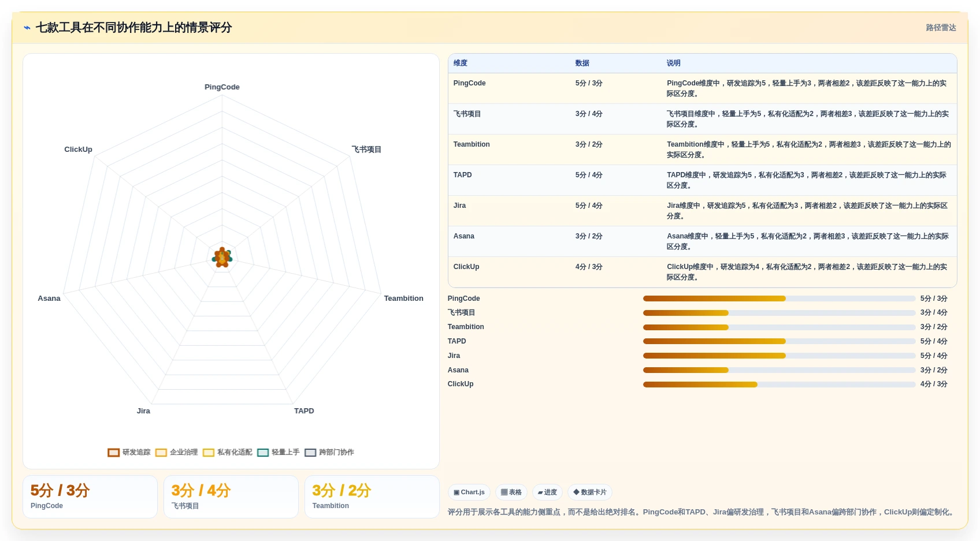Click the 飞书项目 progress bar

pyautogui.click(x=779, y=313)
